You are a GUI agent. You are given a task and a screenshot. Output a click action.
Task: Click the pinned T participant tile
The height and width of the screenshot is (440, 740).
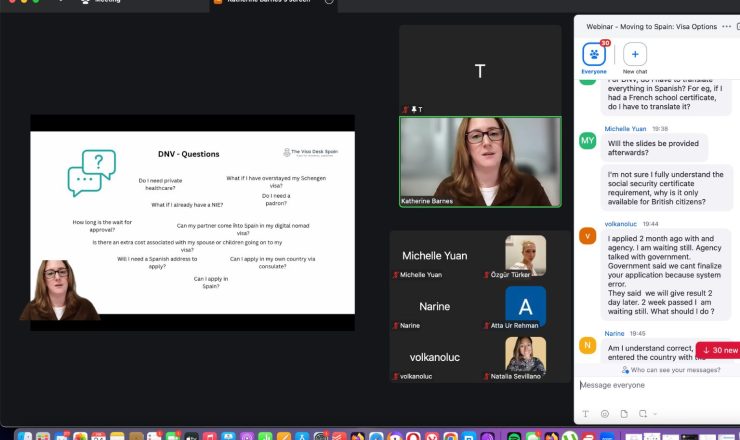(480, 70)
